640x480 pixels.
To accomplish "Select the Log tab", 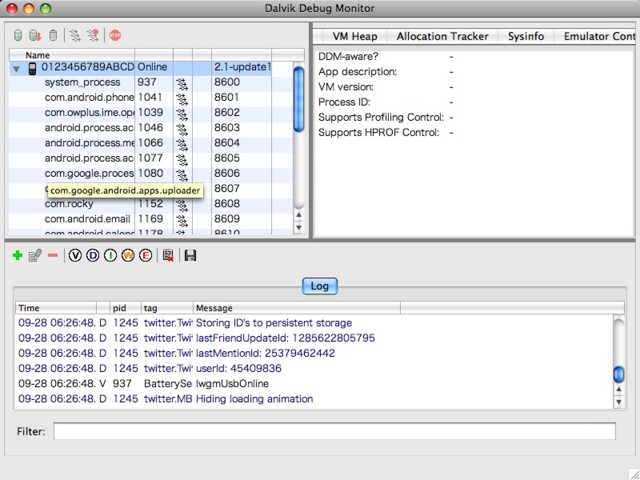I will coord(320,286).
